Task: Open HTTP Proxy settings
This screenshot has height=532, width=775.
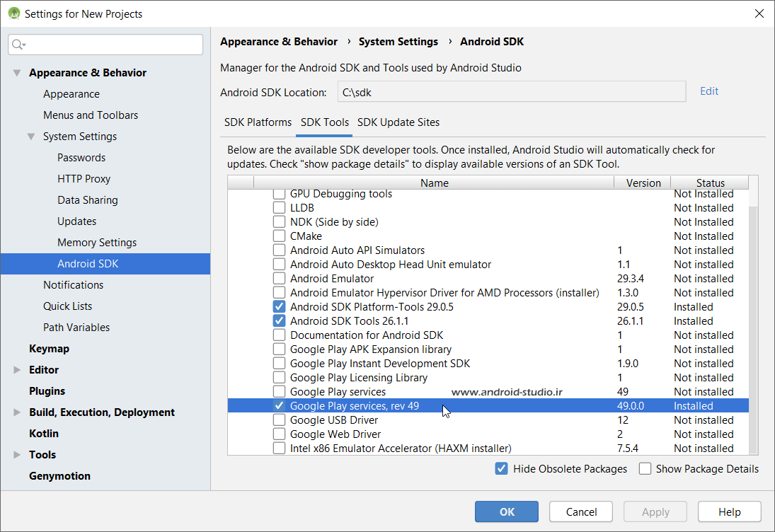Action: click(84, 179)
